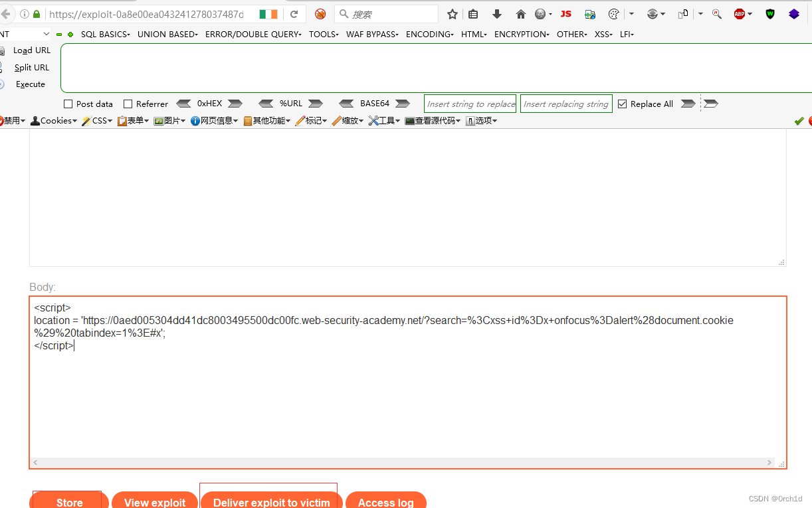Open the HTML menu in HackBar

474,35
